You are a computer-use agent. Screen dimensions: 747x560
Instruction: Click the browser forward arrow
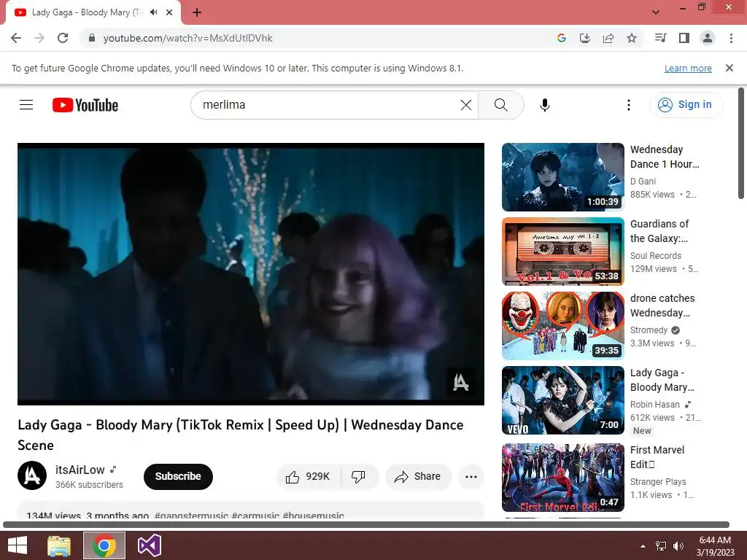(x=39, y=38)
